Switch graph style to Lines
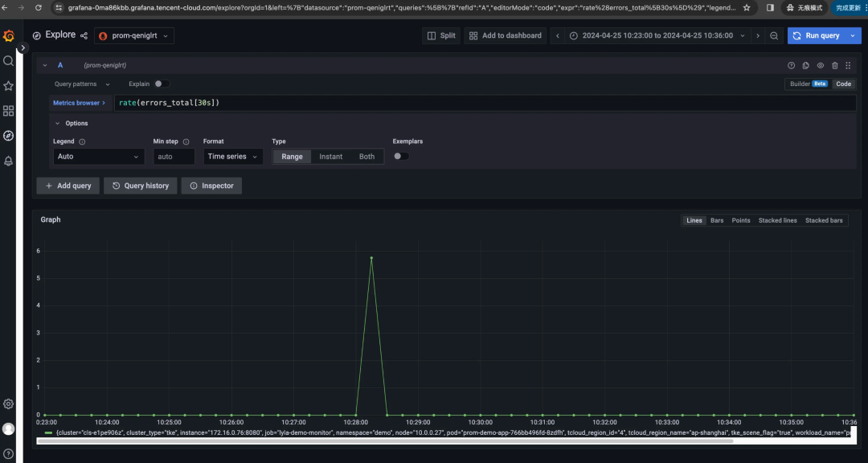The height and width of the screenshot is (463, 868). coord(694,220)
